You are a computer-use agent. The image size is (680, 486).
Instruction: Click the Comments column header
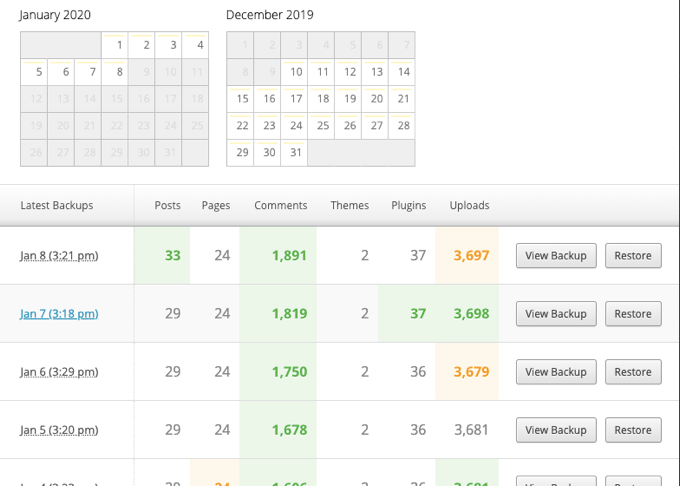point(281,205)
